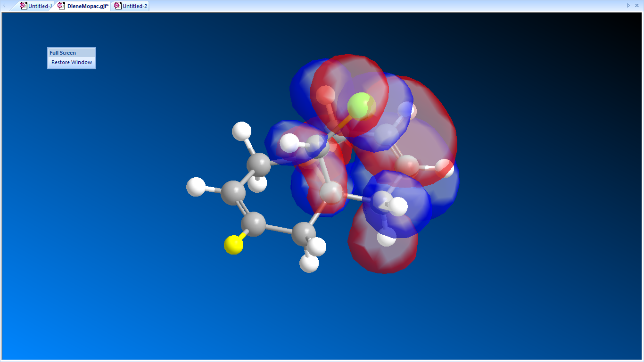Click the Restore Window button

(72, 62)
